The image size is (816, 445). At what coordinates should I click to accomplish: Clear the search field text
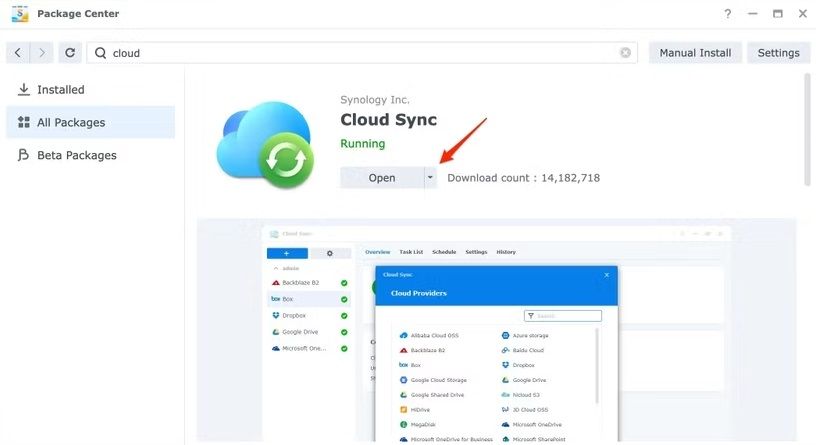(626, 53)
